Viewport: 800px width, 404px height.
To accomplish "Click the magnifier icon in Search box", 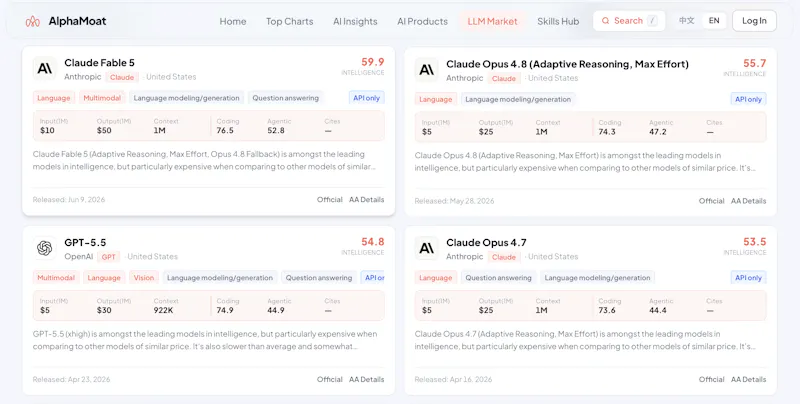I will pos(606,21).
